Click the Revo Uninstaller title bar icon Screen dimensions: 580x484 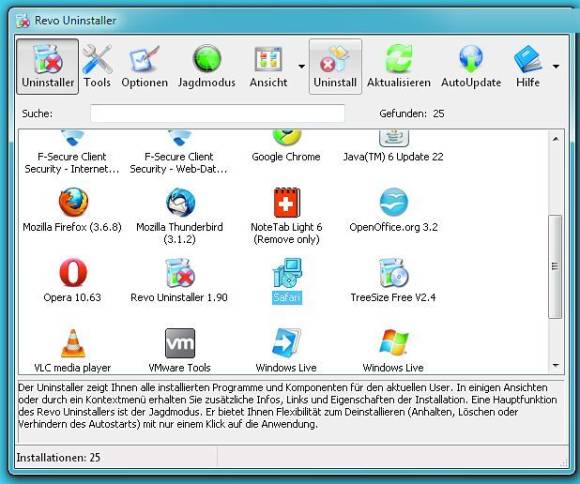coord(23,21)
